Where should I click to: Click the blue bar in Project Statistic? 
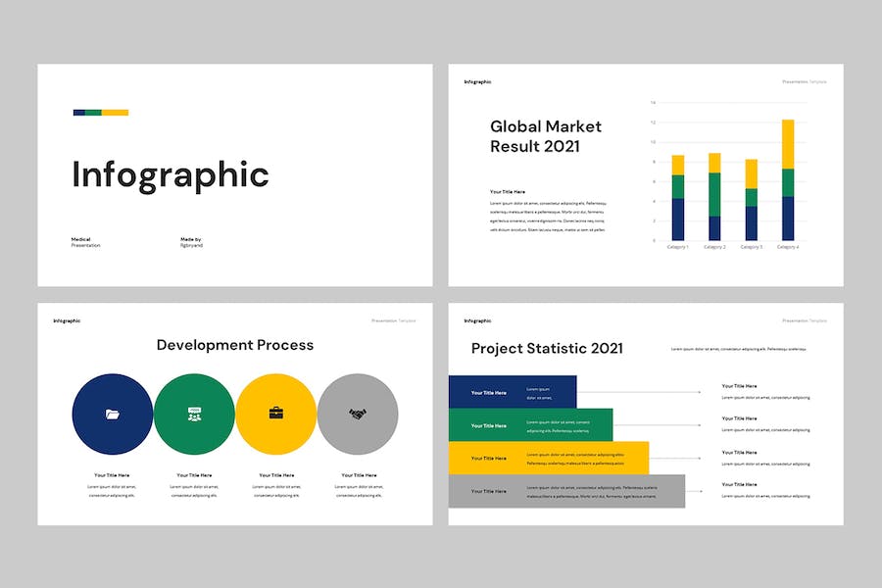pos(513,392)
